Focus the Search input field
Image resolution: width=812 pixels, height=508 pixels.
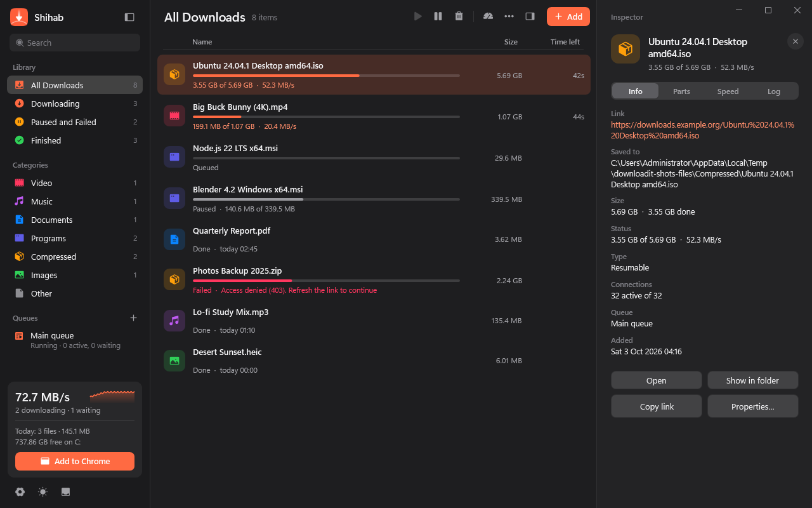(x=75, y=43)
